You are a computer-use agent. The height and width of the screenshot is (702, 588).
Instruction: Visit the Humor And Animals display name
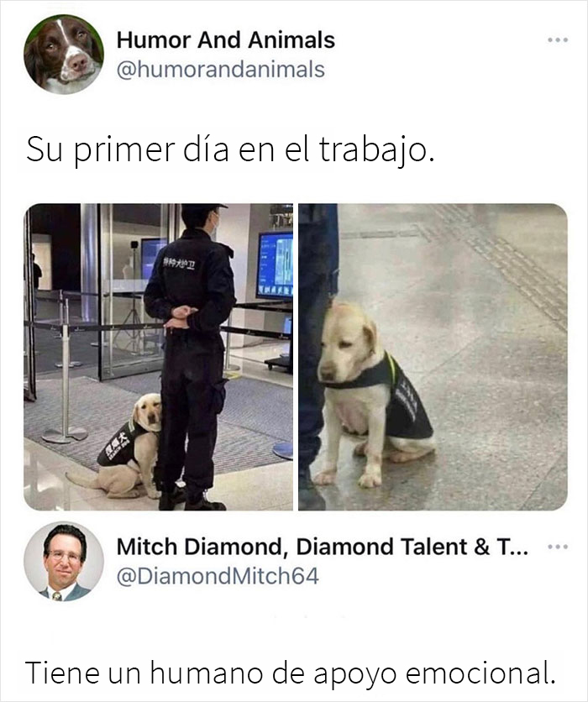pyautogui.click(x=226, y=39)
